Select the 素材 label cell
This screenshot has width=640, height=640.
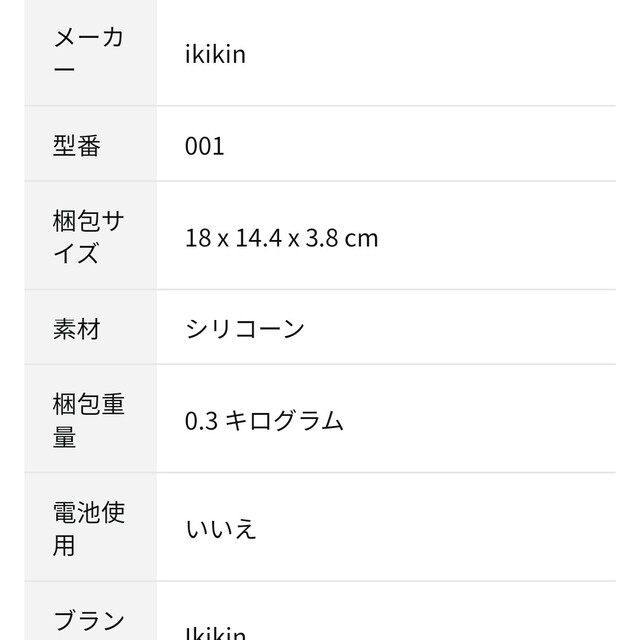90,327
